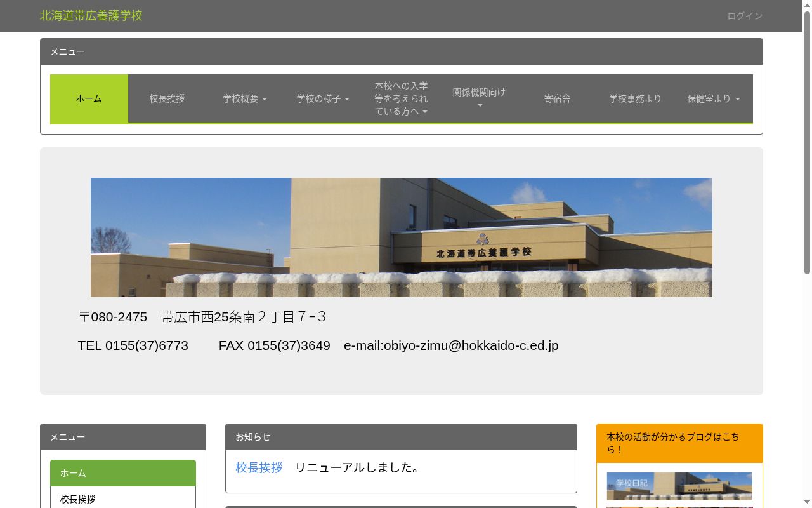Screen dimensions: 812x508
Task: Click the TEL 0155(37)6773 text
Action: tap(133, 345)
